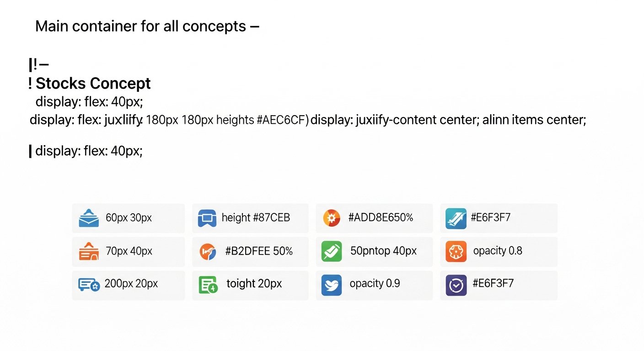Click the teal arrow chart icon
Screen dimensions: 644x351
[x=456, y=218]
